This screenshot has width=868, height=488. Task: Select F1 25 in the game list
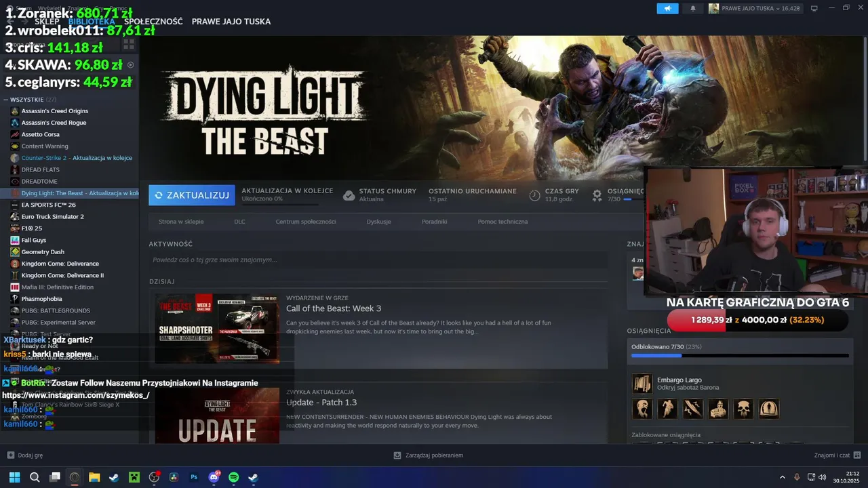32,228
